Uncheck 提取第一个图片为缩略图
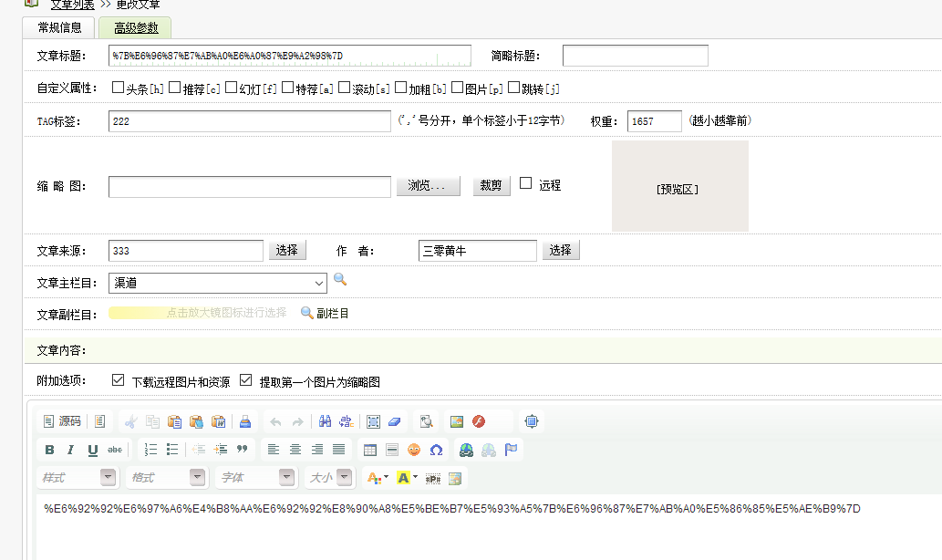Screen dimensions: 942x560 tap(246, 380)
